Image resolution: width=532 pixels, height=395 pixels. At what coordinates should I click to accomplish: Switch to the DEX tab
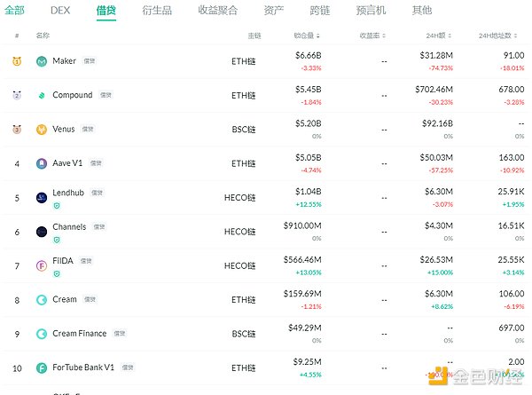click(60, 11)
